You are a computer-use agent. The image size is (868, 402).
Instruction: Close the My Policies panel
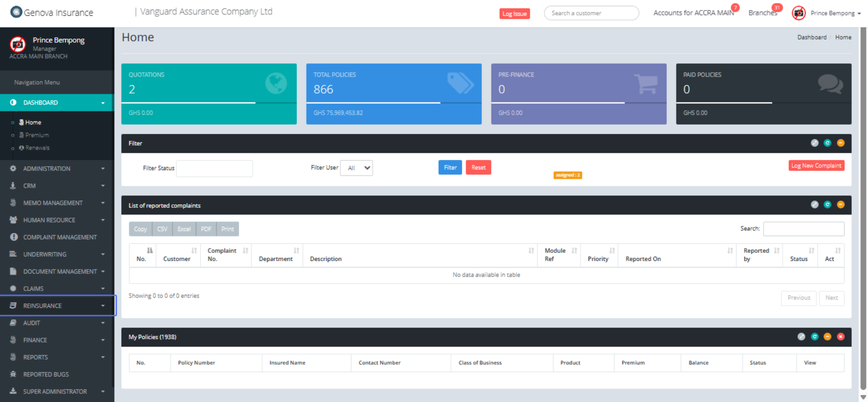(x=840, y=337)
